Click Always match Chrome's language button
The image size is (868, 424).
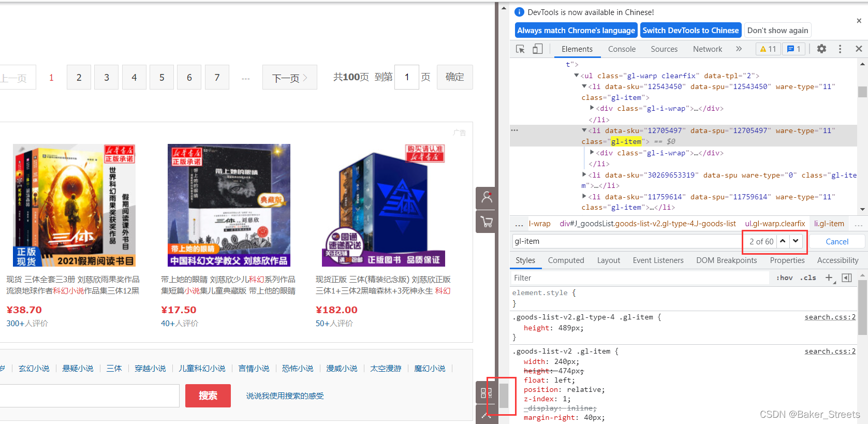click(x=576, y=31)
